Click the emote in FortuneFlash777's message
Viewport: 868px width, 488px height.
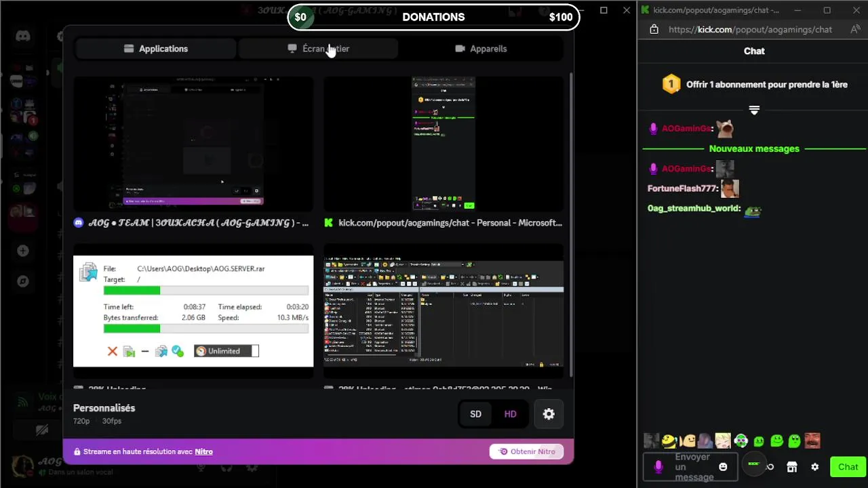coord(730,188)
